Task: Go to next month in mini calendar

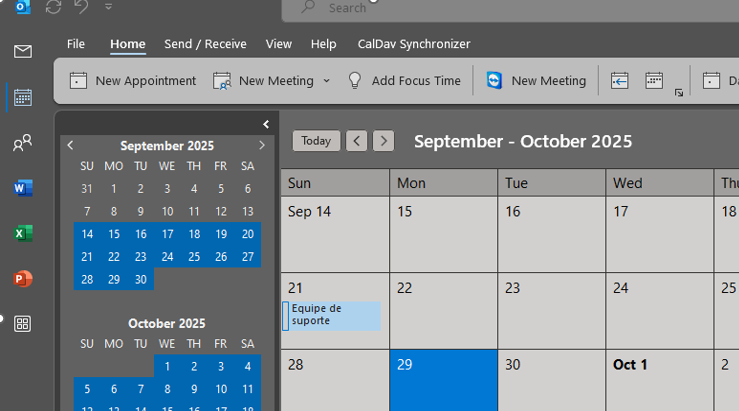Action: click(262, 146)
